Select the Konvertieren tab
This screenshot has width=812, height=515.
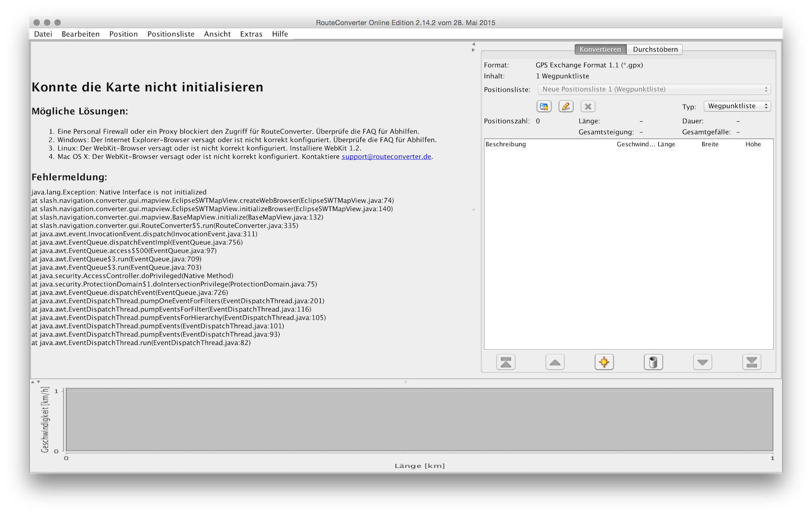pos(600,49)
